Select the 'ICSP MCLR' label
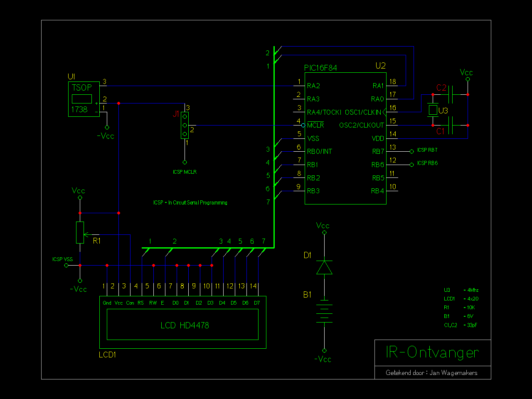 pyautogui.click(x=185, y=172)
